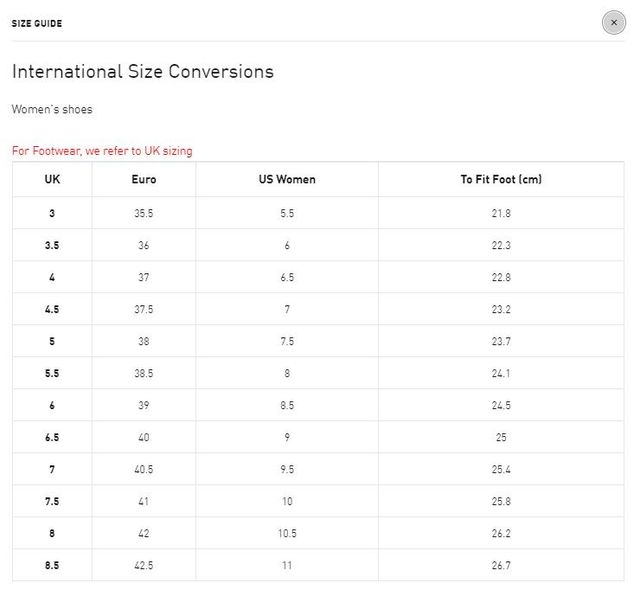The width and height of the screenshot is (640, 596).
Task: Click Euro size 38.5 cell
Action: pos(144,373)
